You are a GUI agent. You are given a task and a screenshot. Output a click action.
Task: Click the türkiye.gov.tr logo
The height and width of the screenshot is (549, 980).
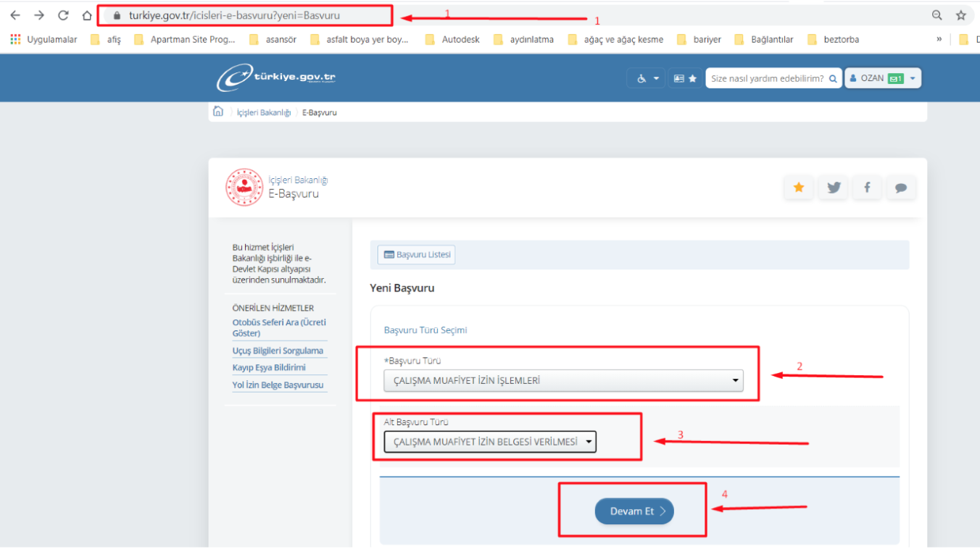pyautogui.click(x=276, y=78)
